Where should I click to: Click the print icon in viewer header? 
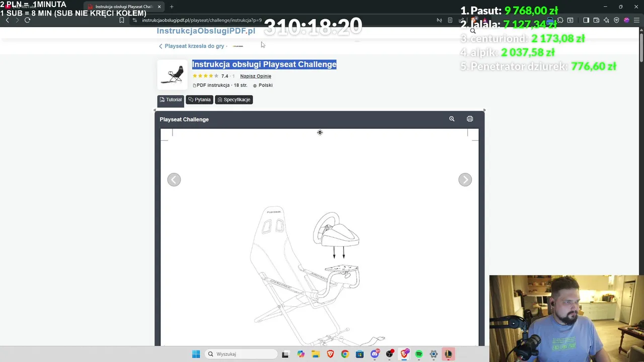coord(470,119)
